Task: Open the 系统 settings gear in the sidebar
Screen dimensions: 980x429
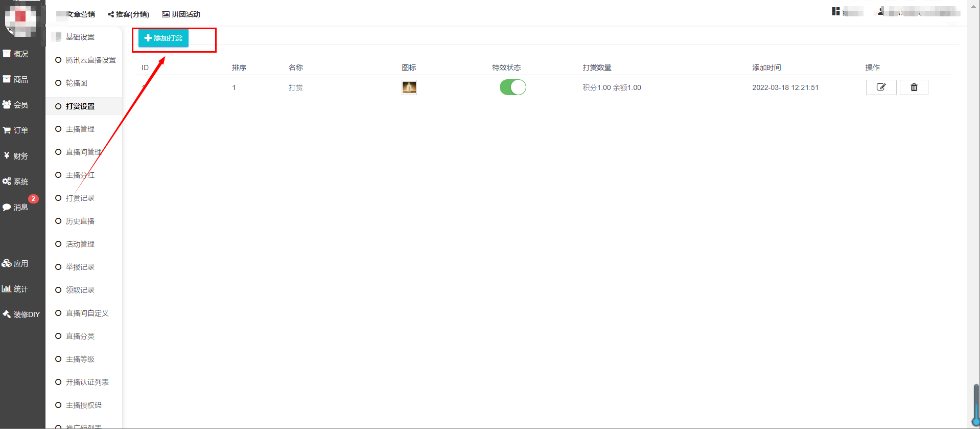Action: 15,182
